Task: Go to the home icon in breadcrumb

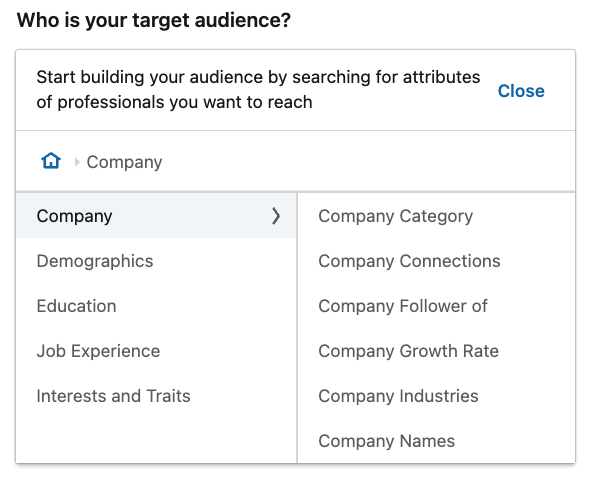Action: [51, 161]
